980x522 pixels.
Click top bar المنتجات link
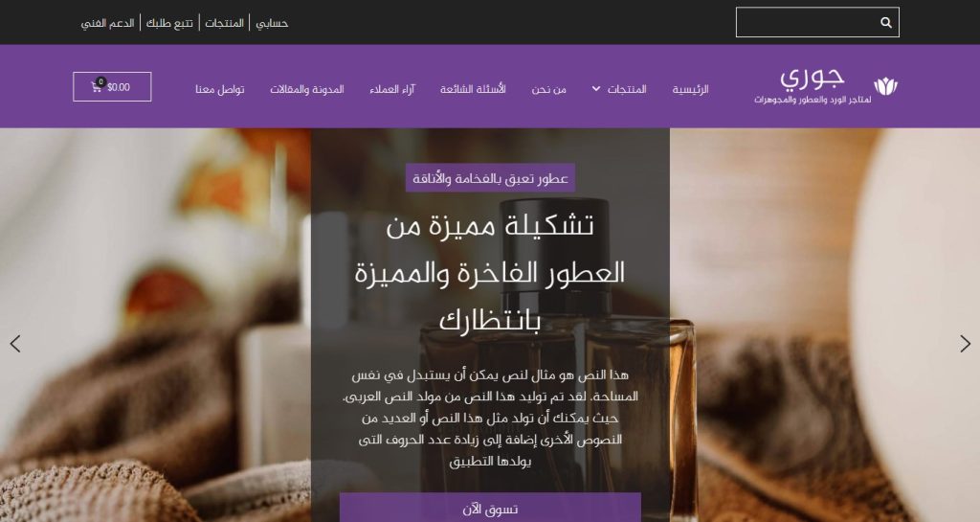(224, 23)
